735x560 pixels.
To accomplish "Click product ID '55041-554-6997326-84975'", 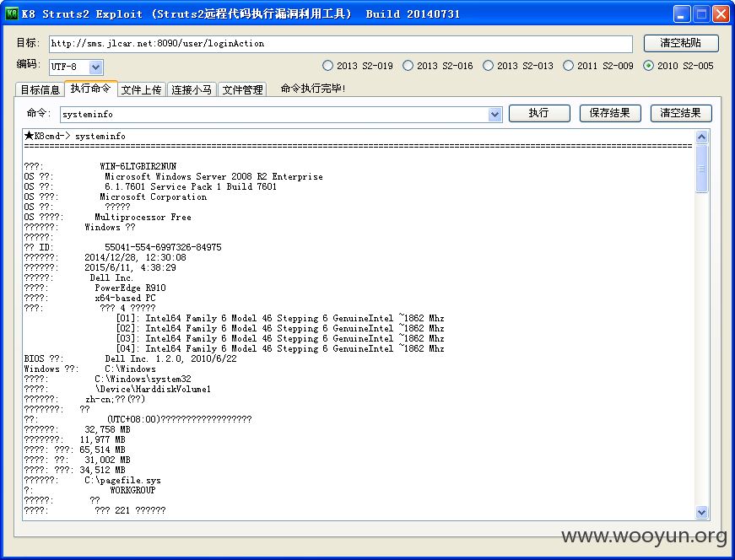I will click(163, 247).
